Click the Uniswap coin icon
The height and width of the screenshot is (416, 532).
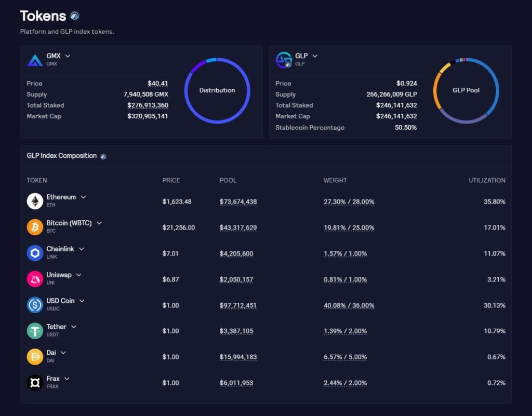point(35,279)
